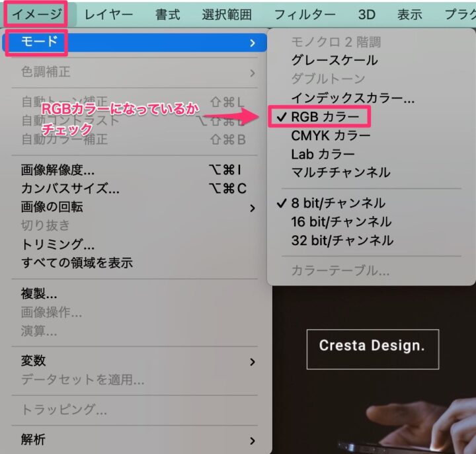
Task: Expand the 色調補正 submenu
Action: (x=134, y=72)
